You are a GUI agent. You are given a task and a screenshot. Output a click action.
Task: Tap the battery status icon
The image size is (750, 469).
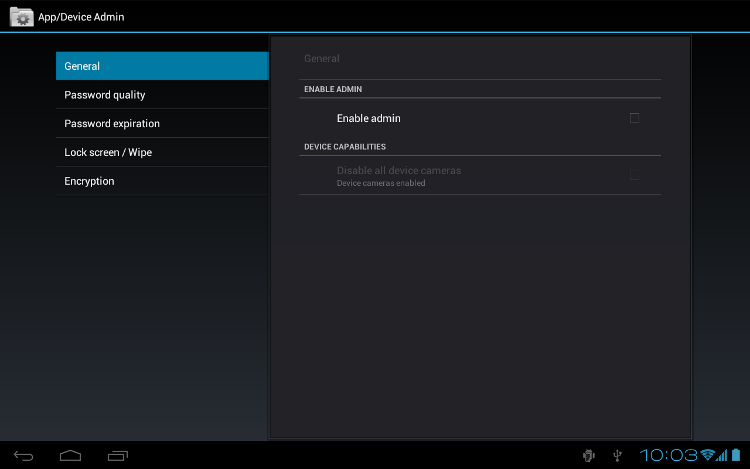(x=736, y=455)
